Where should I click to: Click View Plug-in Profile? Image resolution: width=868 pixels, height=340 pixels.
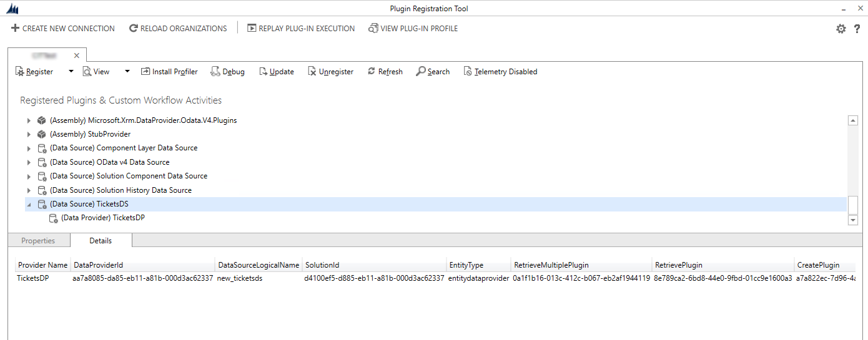pos(413,28)
